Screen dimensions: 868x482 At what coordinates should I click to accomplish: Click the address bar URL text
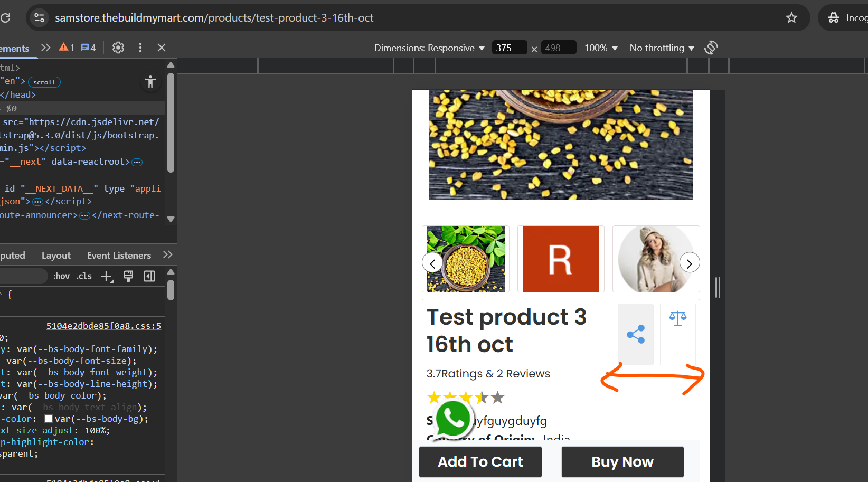(214, 18)
